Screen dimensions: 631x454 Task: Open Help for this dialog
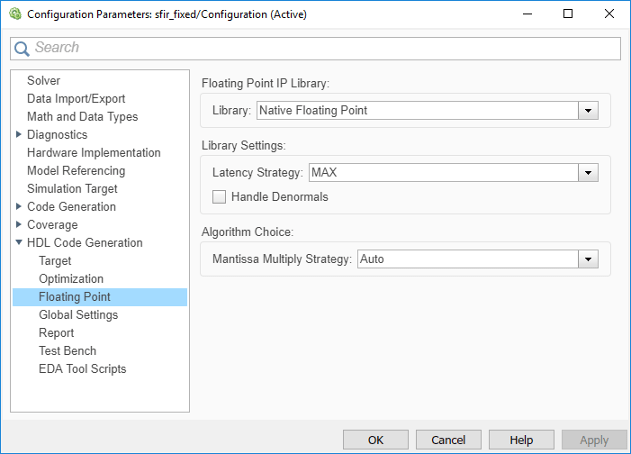tap(521, 440)
